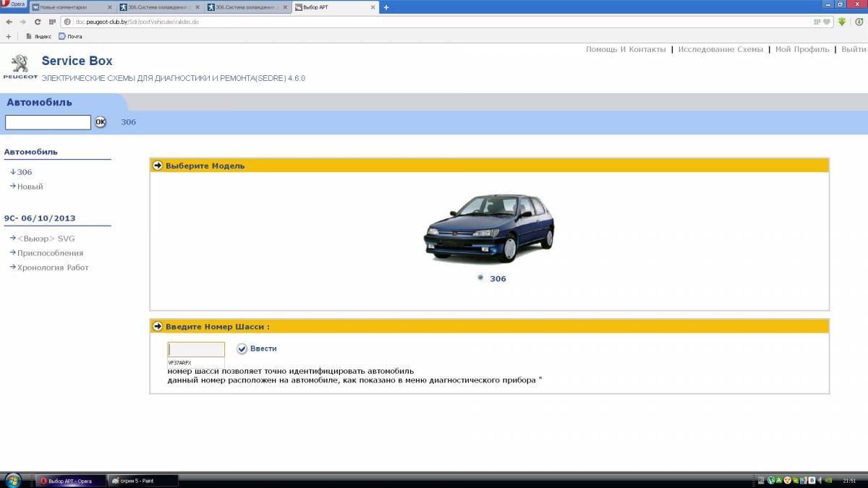
Task: Switch to the Новые комментарии tab
Action: [71, 7]
